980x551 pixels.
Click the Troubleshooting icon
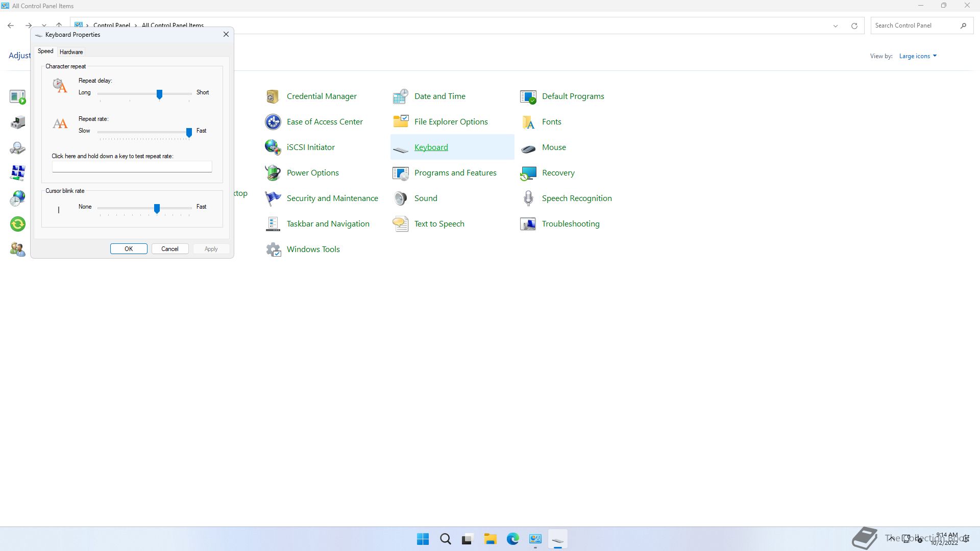(528, 224)
